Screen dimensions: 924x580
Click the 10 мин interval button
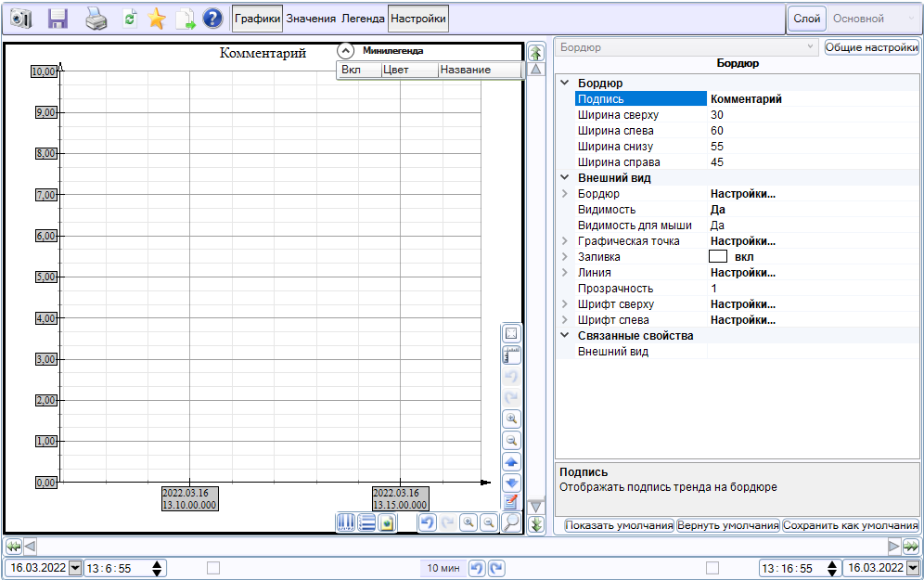(443, 568)
